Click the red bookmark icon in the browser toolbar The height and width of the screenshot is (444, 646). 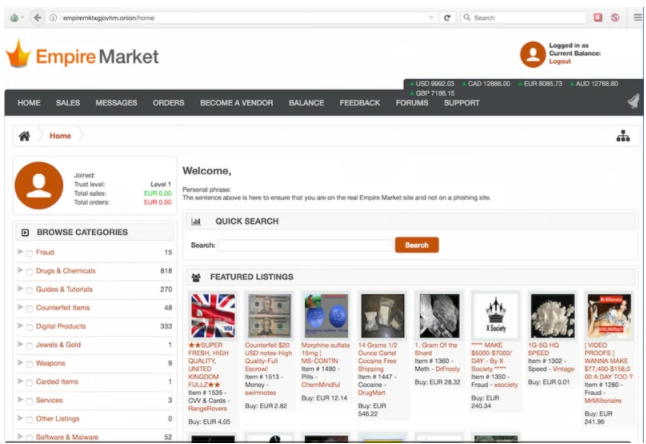click(x=598, y=17)
